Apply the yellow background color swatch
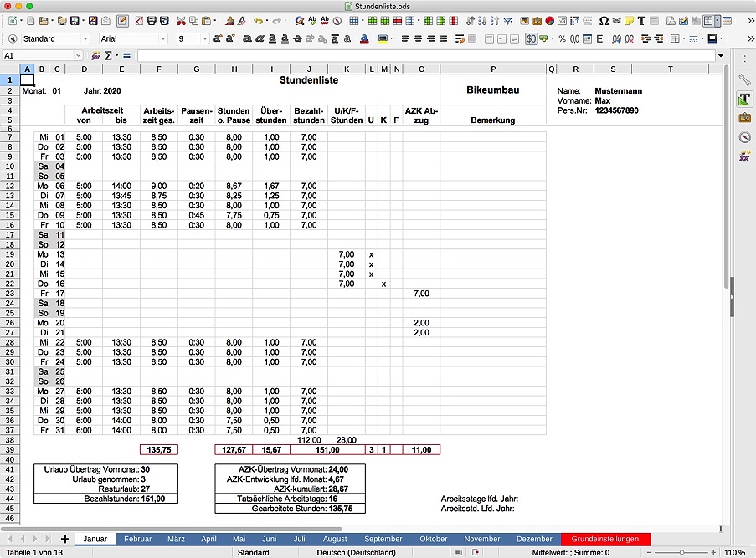Image resolution: width=756 pixels, height=558 pixels. point(383,38)
